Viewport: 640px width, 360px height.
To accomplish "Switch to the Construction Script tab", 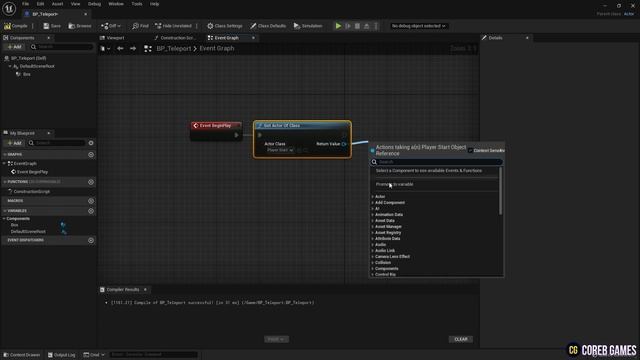I will [176, 38].
